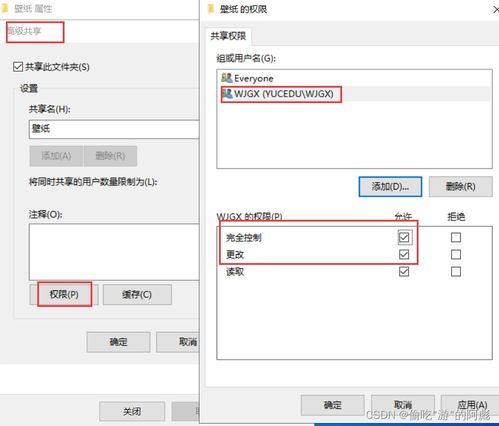Remove selected user with 删除(R)

tap(460, 187)
